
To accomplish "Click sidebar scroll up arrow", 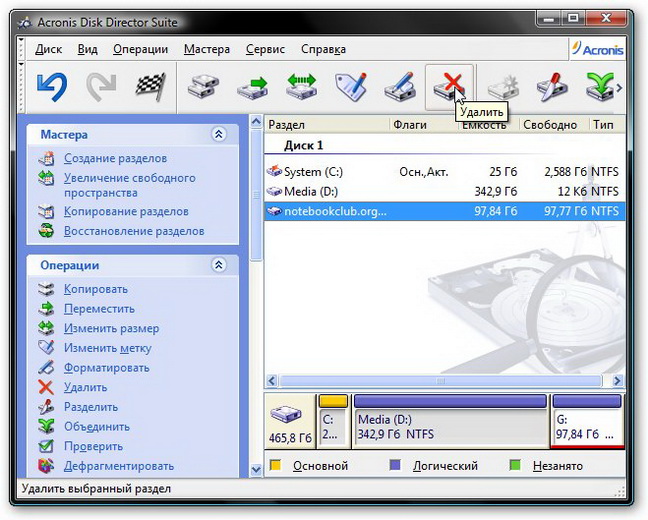I will click(x=256, y=122).
